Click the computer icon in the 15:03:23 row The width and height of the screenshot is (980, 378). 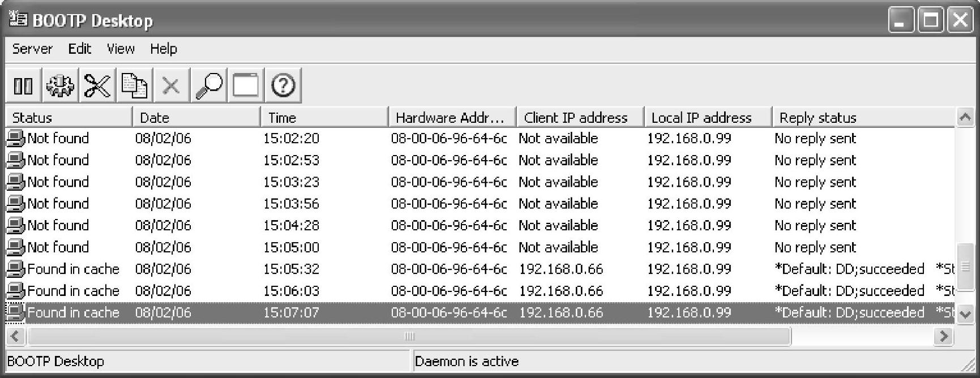tap(16, 182)
